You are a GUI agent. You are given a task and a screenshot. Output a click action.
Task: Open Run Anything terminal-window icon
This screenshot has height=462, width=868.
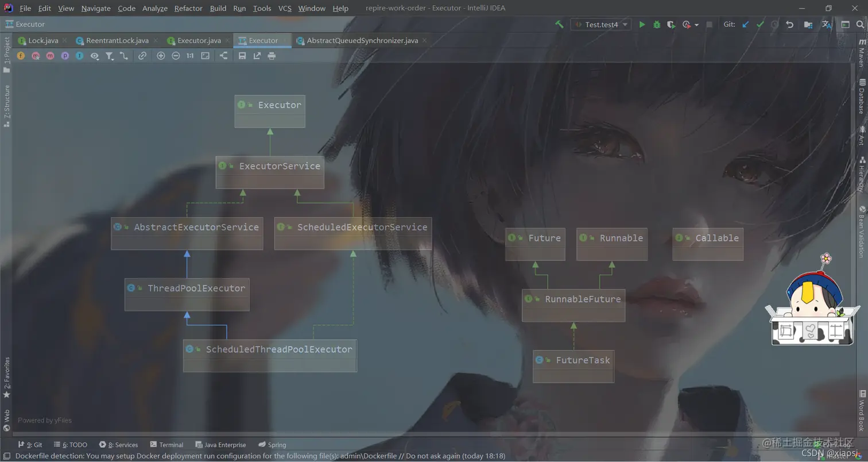click(845, 25)
